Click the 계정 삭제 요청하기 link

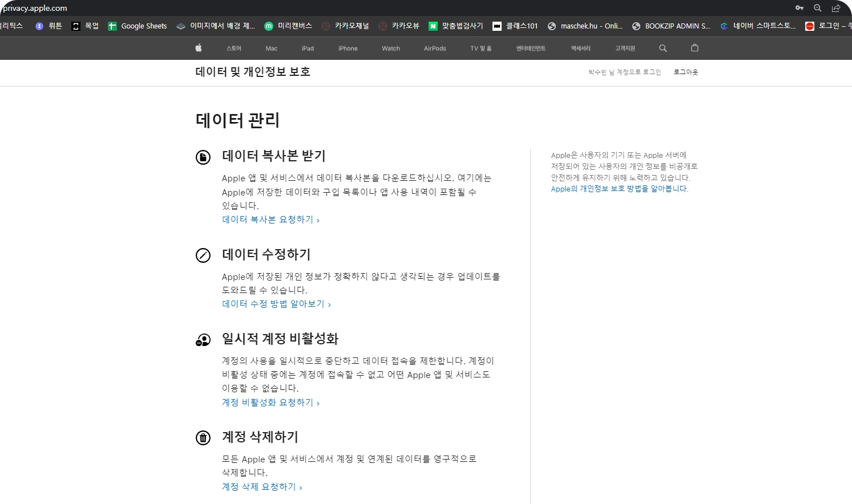click(259, 486)
